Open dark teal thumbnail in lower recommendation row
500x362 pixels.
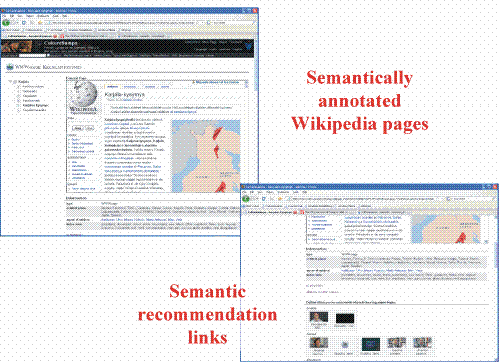click(371, 344)
